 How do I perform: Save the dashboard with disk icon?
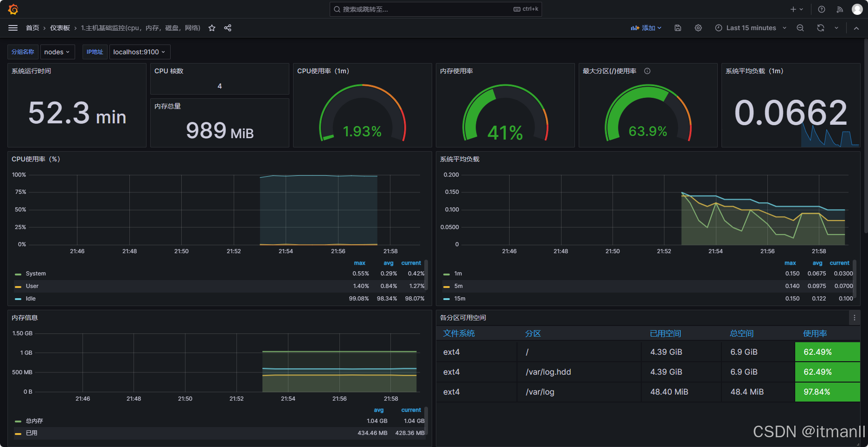pyautogui.click(x=678, y=28)
